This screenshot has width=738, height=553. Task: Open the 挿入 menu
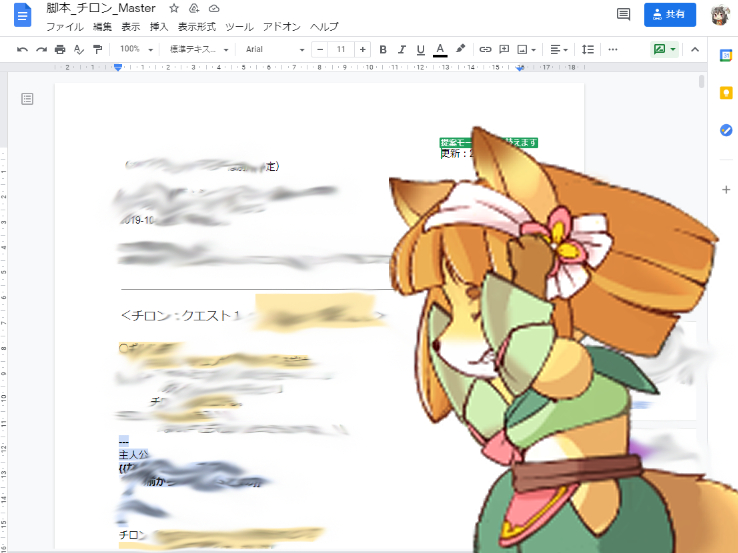point(159,27)
